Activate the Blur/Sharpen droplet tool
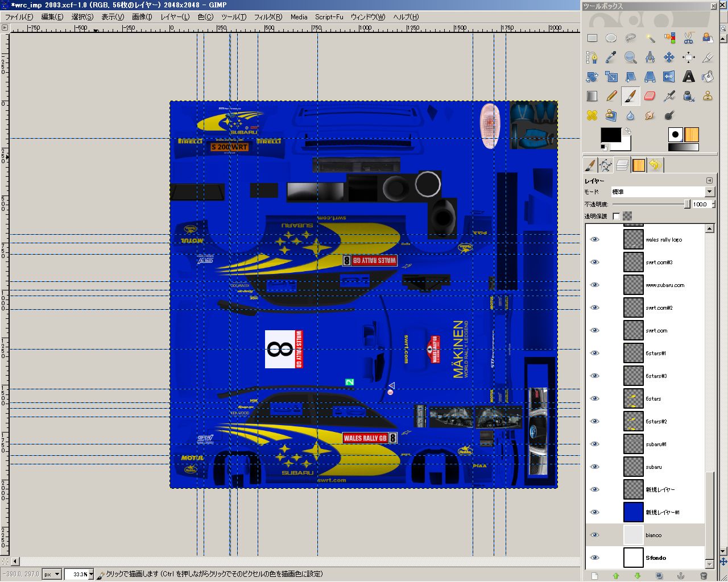Image resolution: width=728 pixels, height=582 pixels. click(x=630, y=115)
